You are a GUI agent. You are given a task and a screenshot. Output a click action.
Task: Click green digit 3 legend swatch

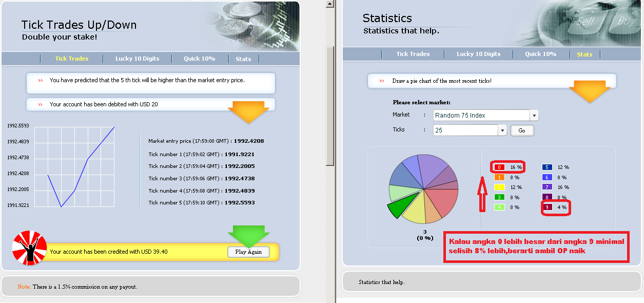pyautogui.click(x=500, y=197)
